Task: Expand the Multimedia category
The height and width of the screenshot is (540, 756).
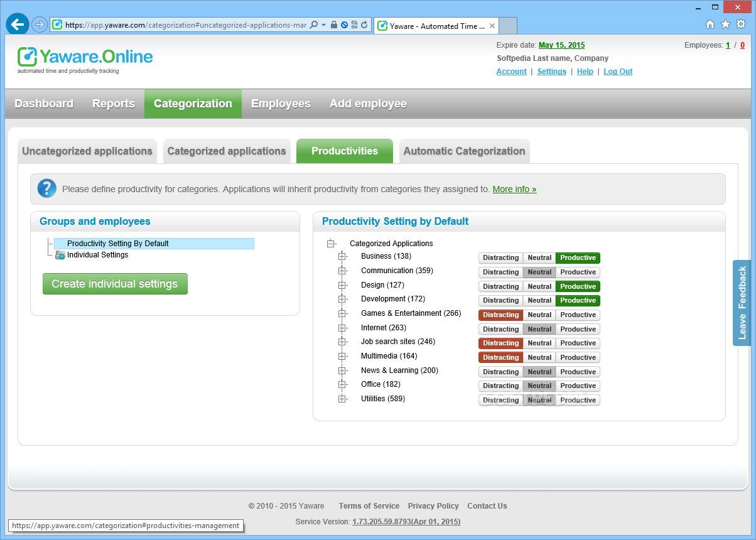Action: [x=342, y=356]
